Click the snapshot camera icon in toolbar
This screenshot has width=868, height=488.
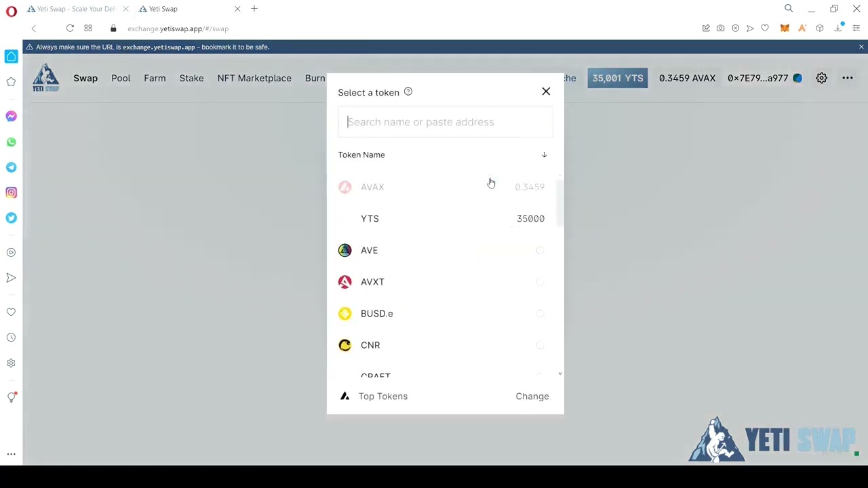pos(720,28)
